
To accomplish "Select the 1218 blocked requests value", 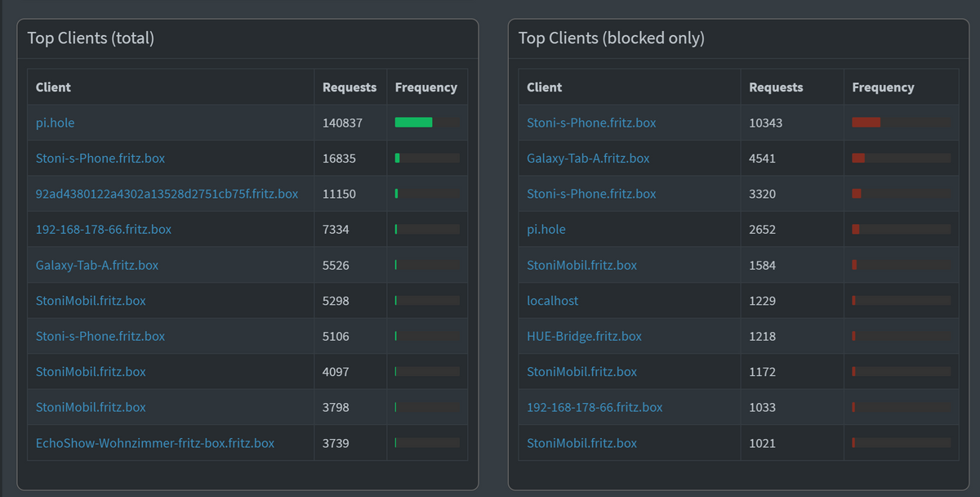I will pyautogui.click(x=762, y=336).
